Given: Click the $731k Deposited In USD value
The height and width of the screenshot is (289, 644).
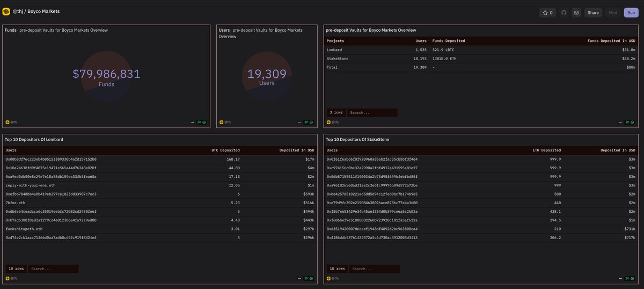Looking at the screenshot, I should pos(630,228).
